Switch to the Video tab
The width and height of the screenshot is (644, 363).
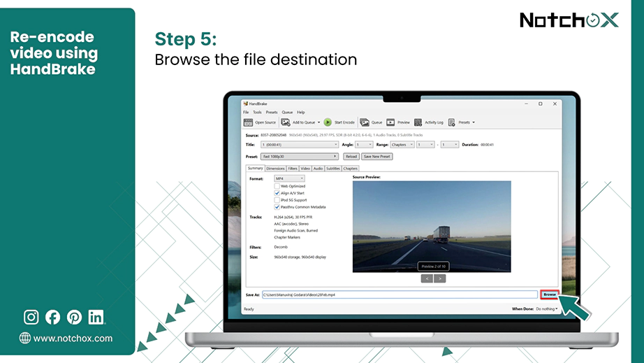click(305, 169)
